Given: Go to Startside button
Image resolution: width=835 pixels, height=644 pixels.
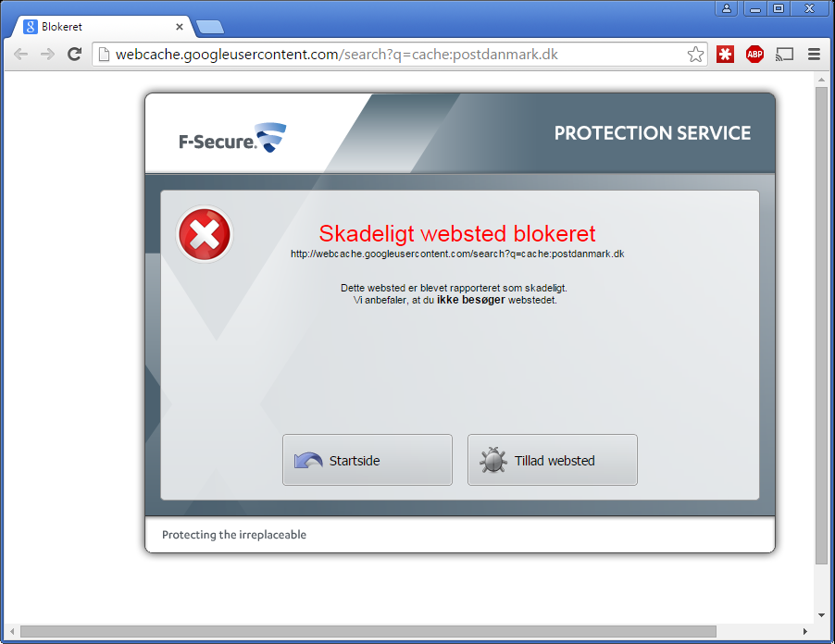Looking at the screenshot, I should 368,460.
